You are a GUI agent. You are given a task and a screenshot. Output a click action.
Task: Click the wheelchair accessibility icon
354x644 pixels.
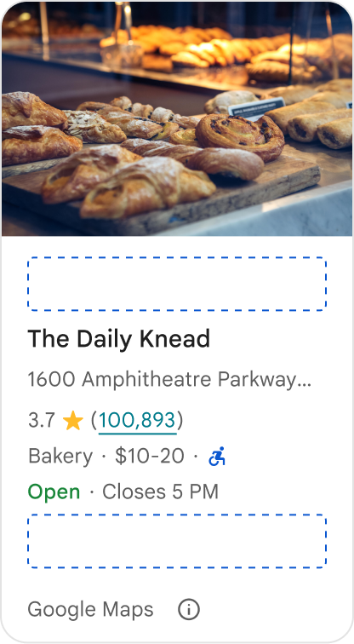(x=217, y=457)
